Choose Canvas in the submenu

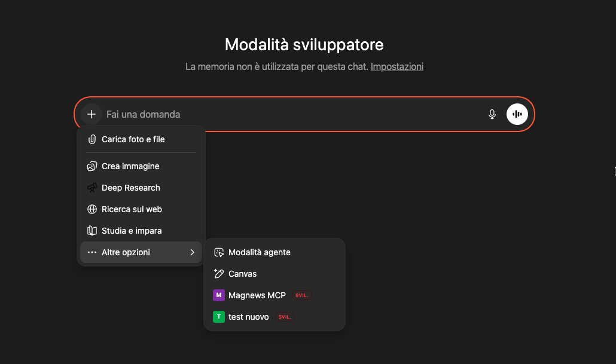[x=242, y=274]
